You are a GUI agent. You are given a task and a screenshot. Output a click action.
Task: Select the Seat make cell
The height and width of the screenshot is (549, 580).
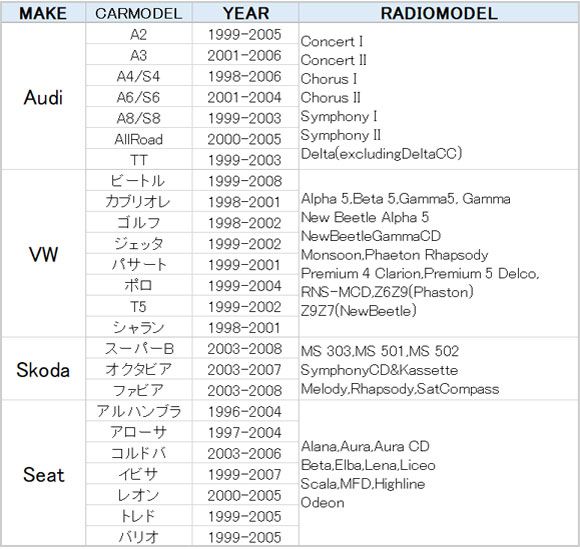[43, 474]
